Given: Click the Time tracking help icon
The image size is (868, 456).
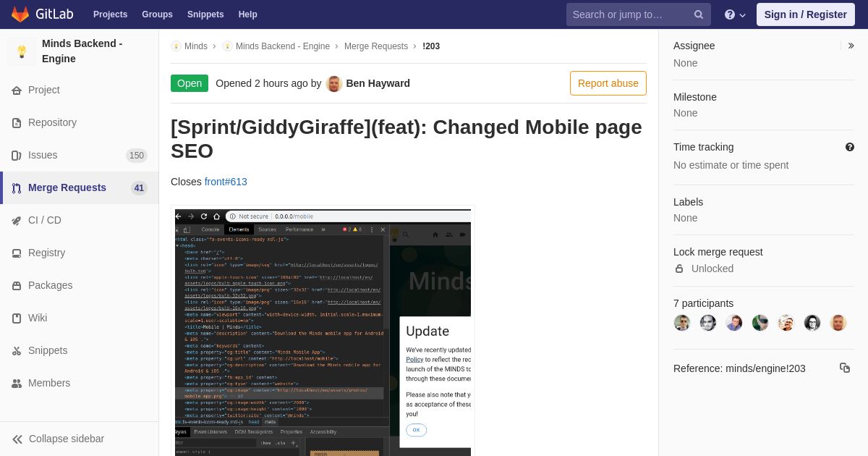Looking at the screenshot, I should point(850,147).
